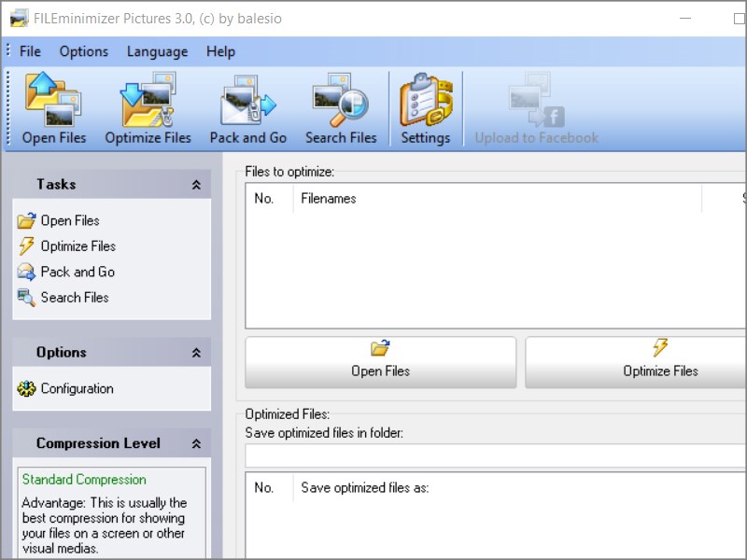
Task: Choose Search Files in Tasks panel
Action: click(63, 298)
